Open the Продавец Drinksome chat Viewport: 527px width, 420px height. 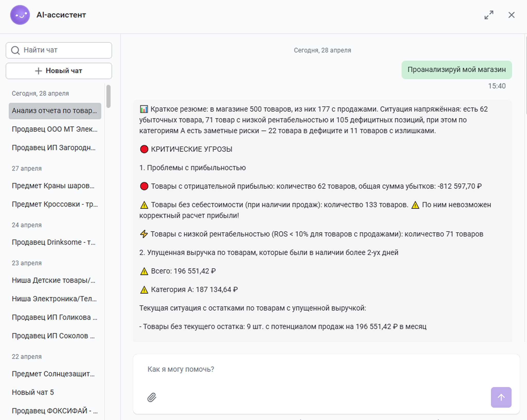(x=53, y=242)
